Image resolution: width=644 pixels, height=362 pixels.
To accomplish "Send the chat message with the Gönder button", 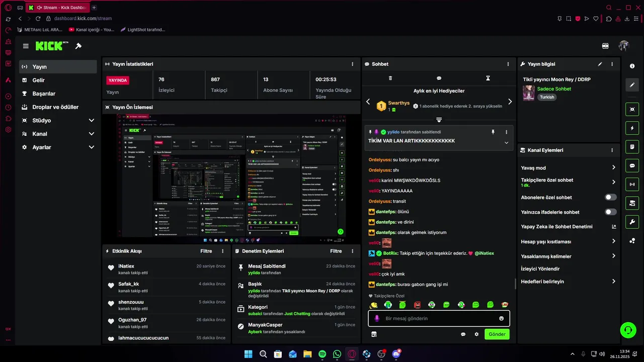I will (497, 334).
